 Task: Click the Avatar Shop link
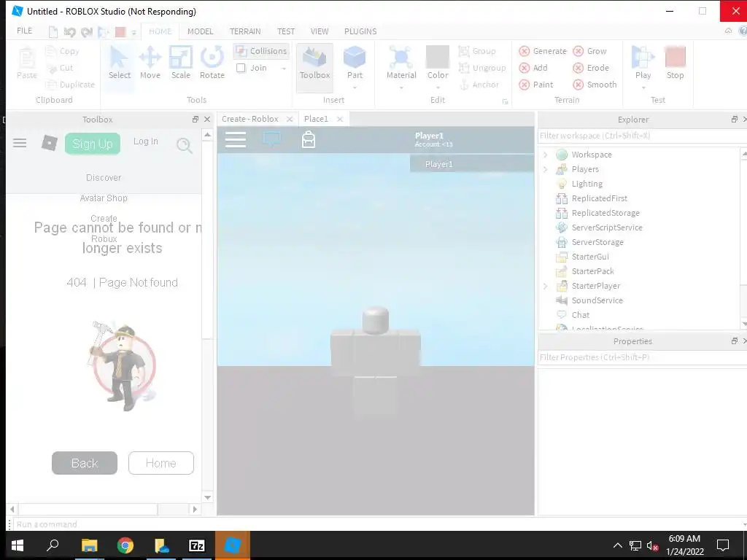[104, 198]
